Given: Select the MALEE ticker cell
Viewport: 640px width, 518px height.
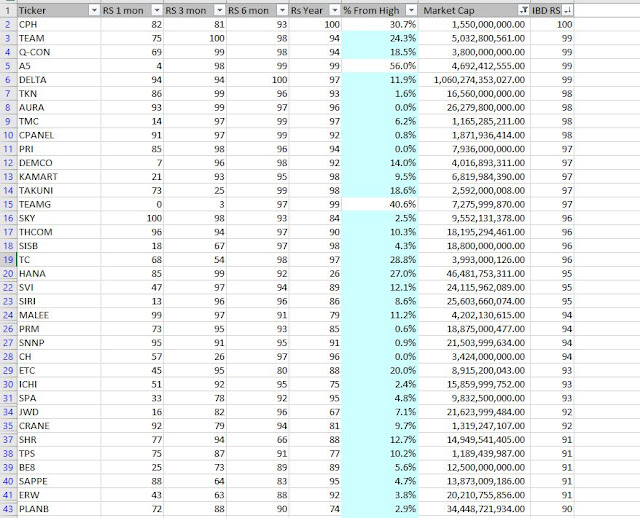Looking at the screenshot, I should 59,315.
